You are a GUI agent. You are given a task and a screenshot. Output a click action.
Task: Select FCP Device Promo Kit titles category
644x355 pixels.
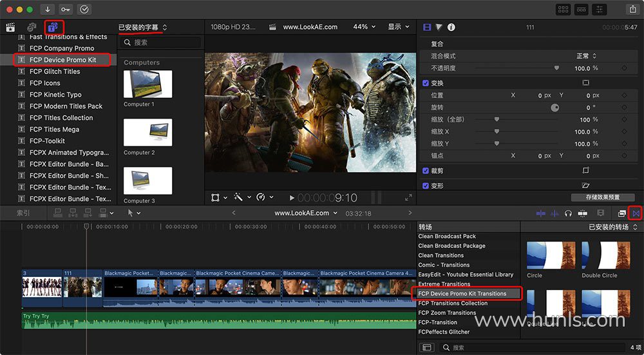62,59
